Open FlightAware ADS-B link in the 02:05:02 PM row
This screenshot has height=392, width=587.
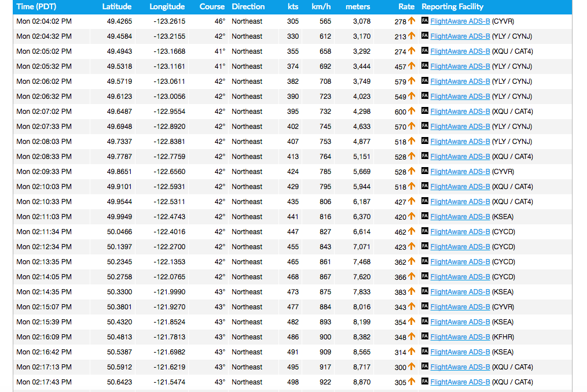click(x=460, y=51)
